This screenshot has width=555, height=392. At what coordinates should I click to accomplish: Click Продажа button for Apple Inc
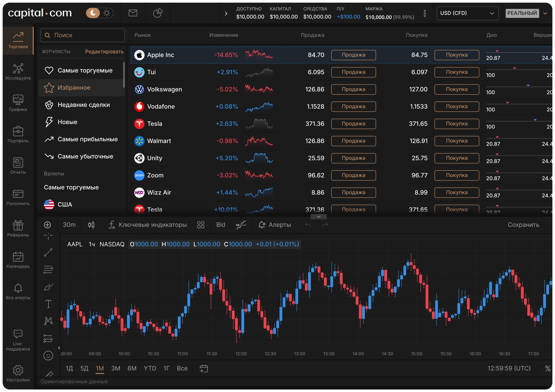click(353, 55)
